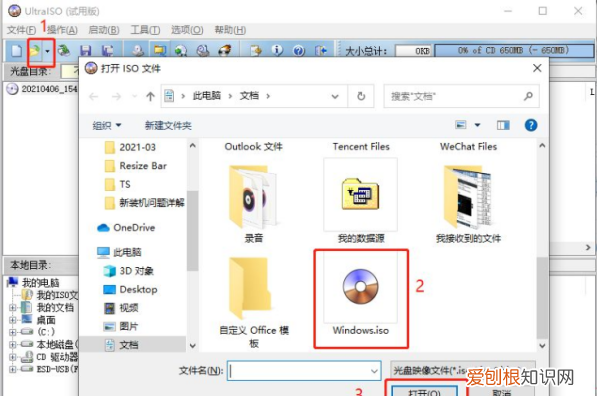Open the dropdown arrow beside the Open icon
The width and height of the screenshot is (600, 396).
[47, 51]
